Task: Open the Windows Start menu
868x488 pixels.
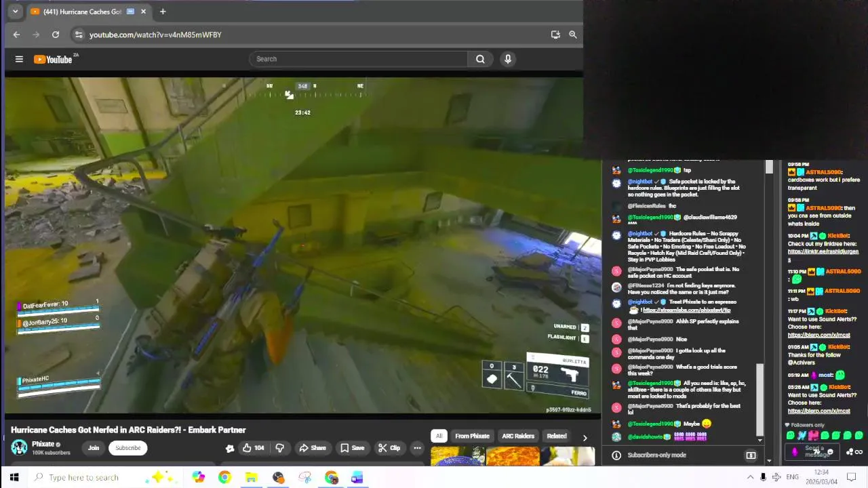Action: (14, 477)
